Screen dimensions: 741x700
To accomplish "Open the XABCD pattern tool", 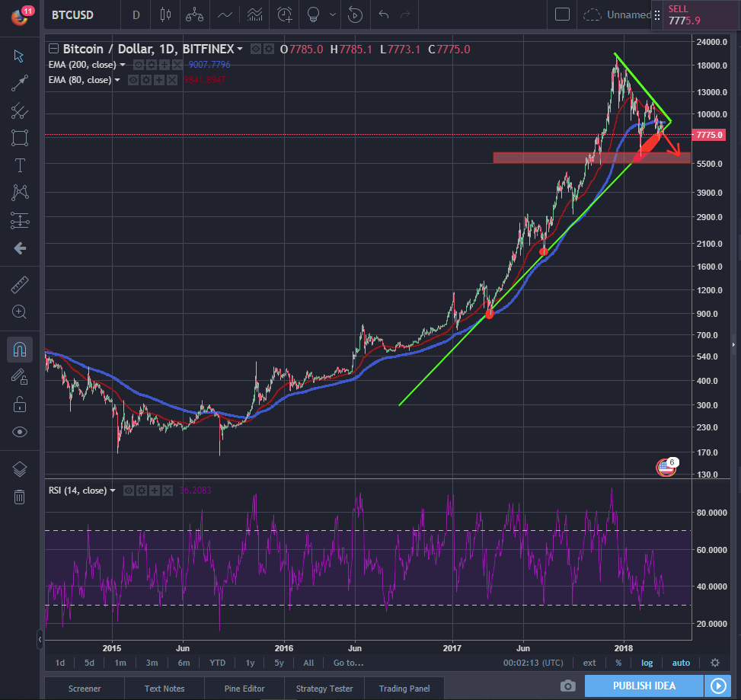I will pos(19,193).
